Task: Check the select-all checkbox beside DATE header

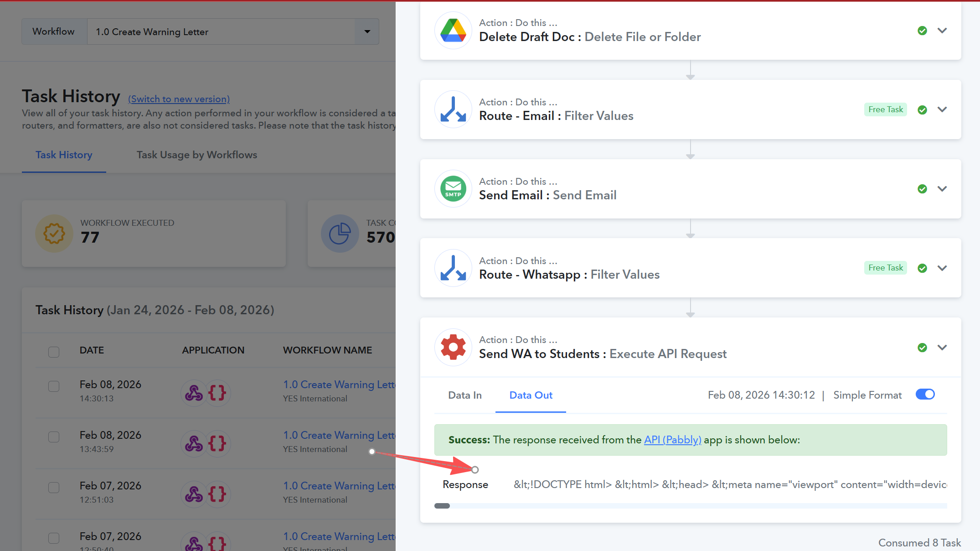Action: click(x=54, y=352)
